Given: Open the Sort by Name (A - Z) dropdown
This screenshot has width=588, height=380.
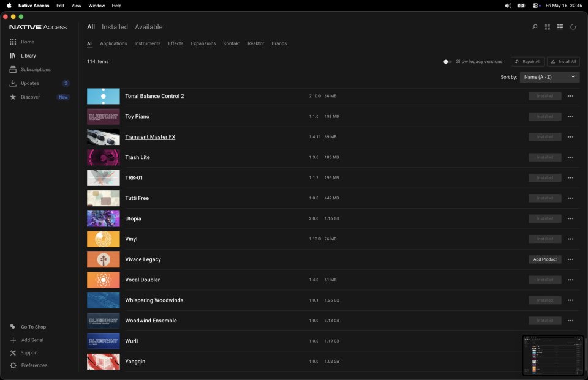Looking at the screenshot, I should 549,77.
